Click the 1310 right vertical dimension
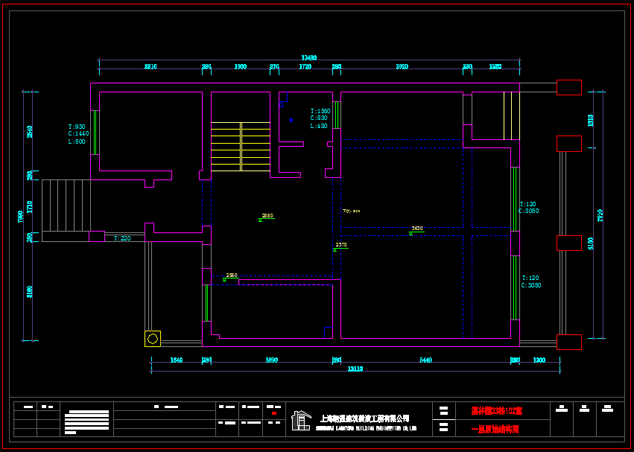The width and height of the screenshot is (634, 452). [x=590, y=120]
